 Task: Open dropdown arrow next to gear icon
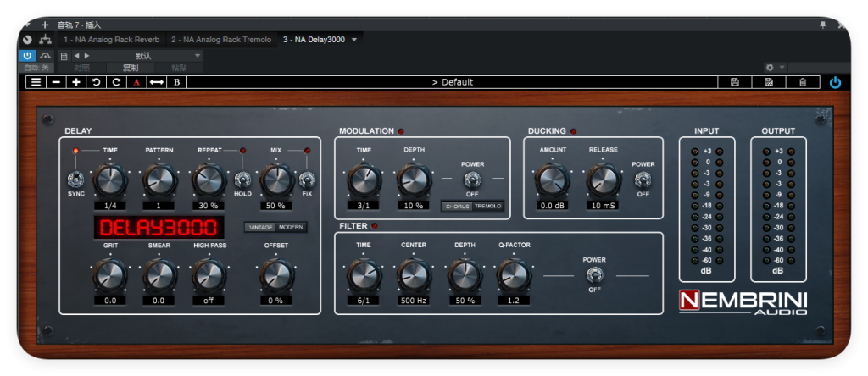pyautogui.click(x=782, y=68)
